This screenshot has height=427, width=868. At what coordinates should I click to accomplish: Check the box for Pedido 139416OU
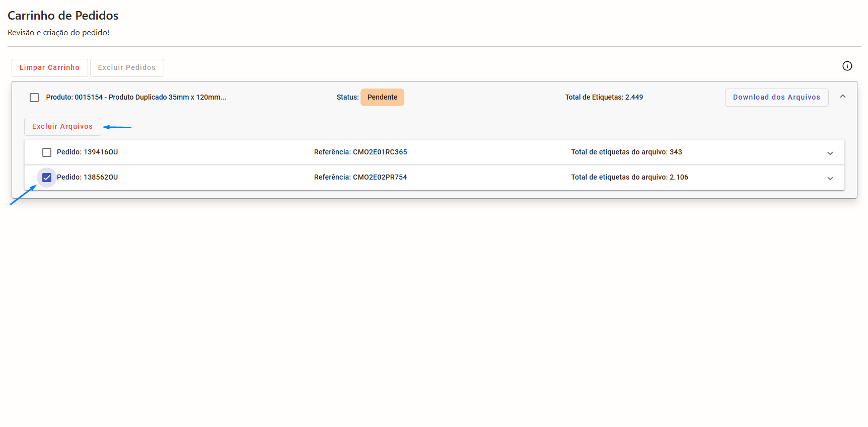(x=47, y=152)
